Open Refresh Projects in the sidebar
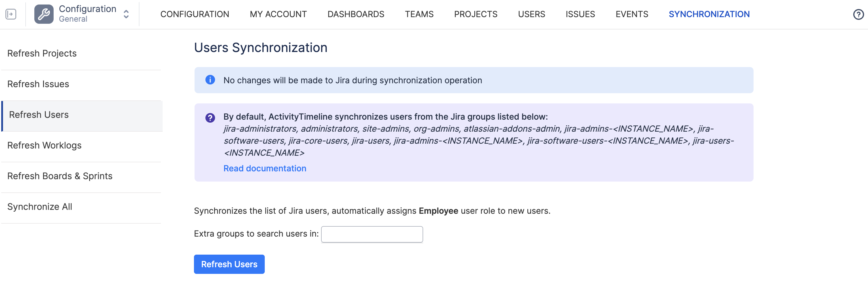Screen dimensions: 868x291 (42, 54)
